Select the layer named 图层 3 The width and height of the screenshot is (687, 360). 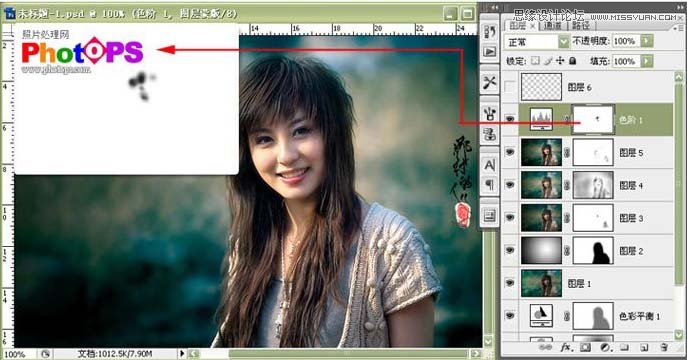pos(631,218)
